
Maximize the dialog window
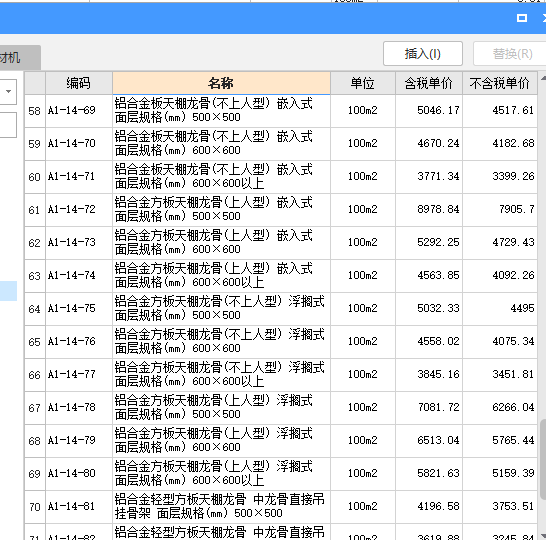tap(522, 18)
